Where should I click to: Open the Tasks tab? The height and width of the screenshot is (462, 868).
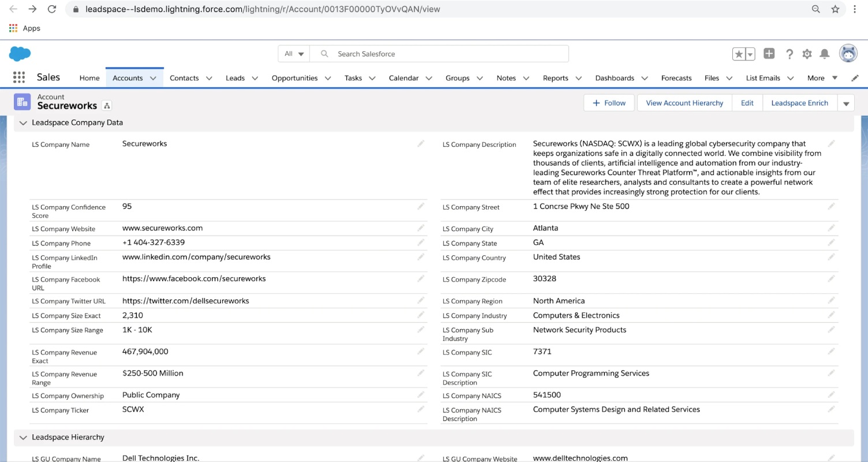click(353, 78)
